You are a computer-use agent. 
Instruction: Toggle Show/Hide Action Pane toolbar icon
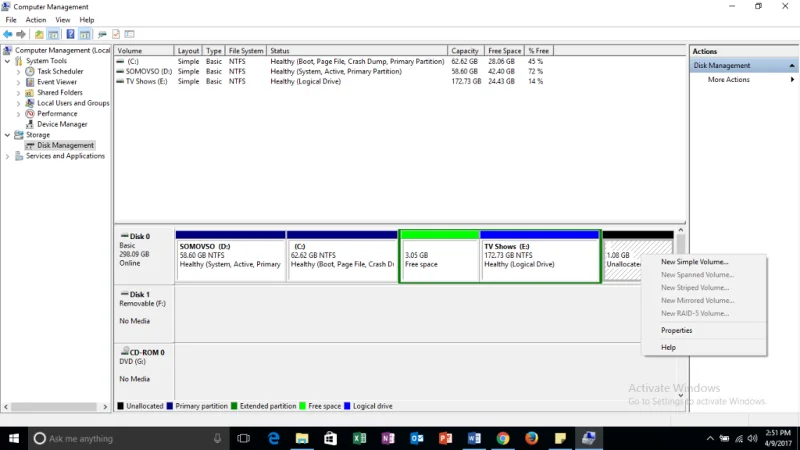click(85, 34)
